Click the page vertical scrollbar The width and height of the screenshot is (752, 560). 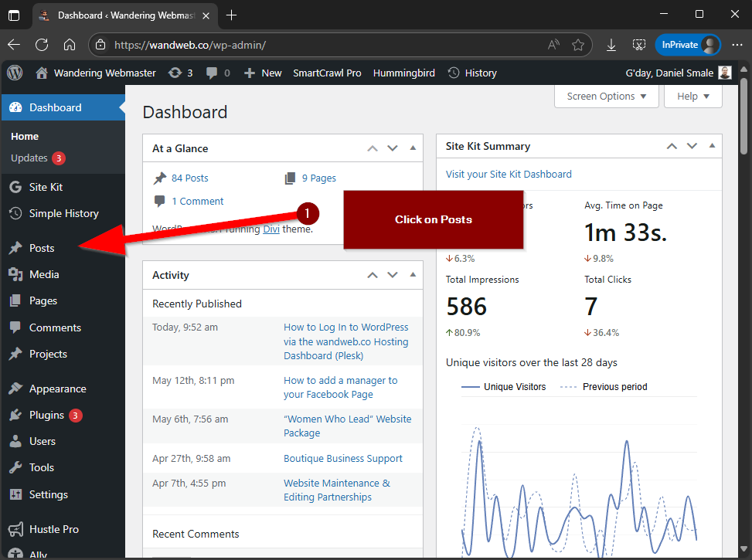(x=744, y=116)
